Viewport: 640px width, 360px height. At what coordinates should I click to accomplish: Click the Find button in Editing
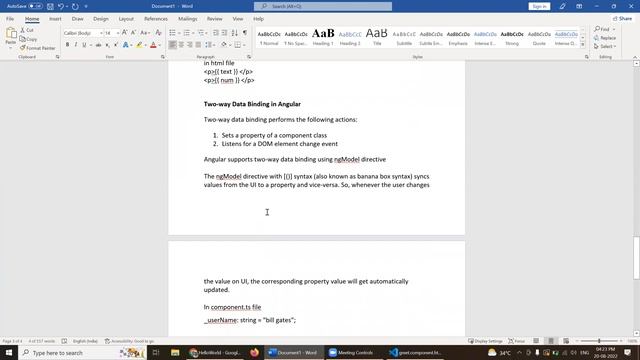604,29
